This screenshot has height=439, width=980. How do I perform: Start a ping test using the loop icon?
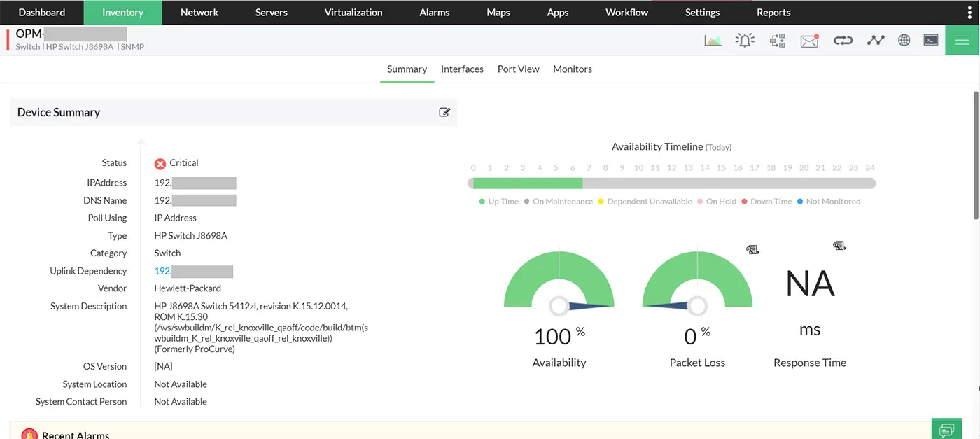pos(843,40)
